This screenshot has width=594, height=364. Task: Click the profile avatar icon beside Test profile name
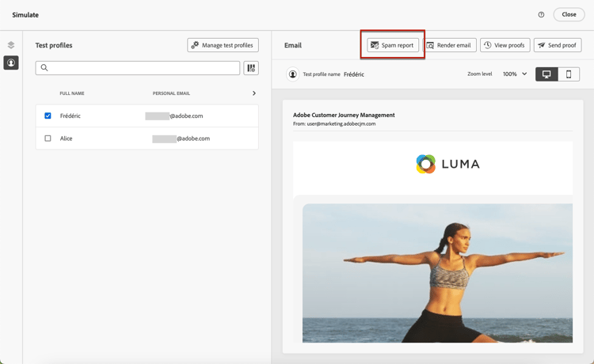(293, 74)
